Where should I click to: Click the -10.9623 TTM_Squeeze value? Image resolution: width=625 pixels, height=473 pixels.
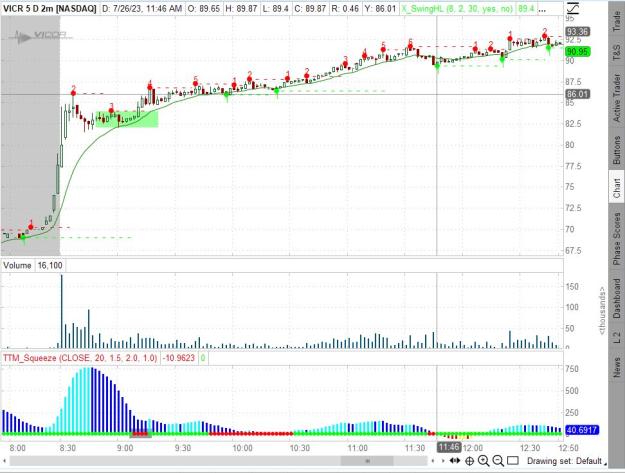point(180,358)
